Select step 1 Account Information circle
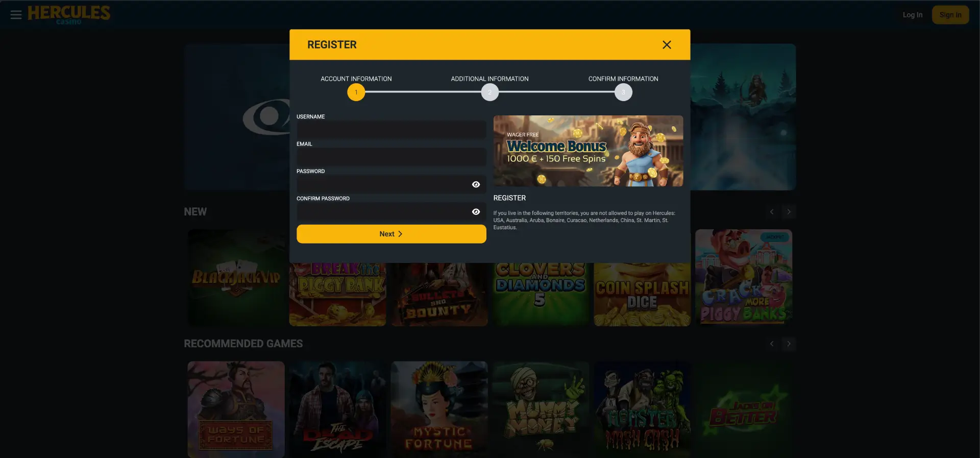The image size is (980, 458). [356, 92]
